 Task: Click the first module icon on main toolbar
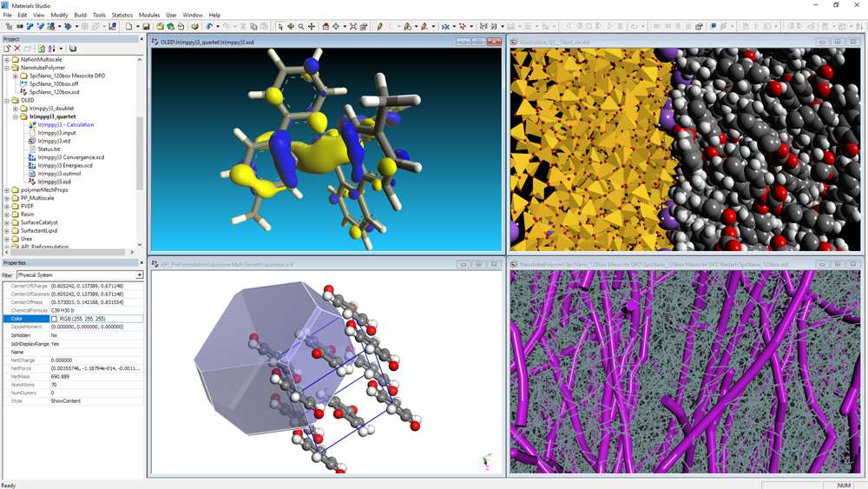tap(9, 26)
